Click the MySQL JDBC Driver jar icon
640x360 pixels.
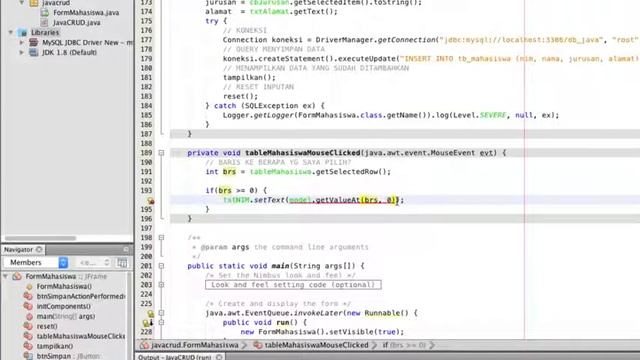point(34,42)
